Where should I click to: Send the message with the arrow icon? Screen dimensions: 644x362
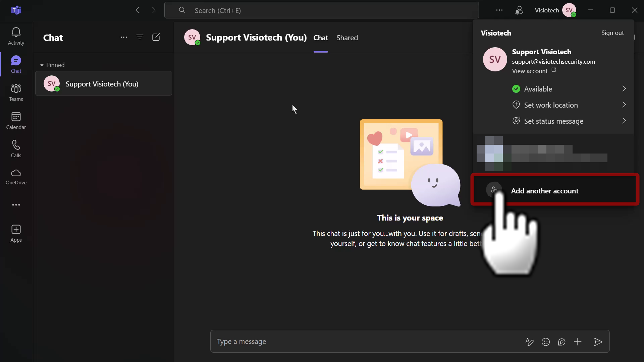point(598,342)
